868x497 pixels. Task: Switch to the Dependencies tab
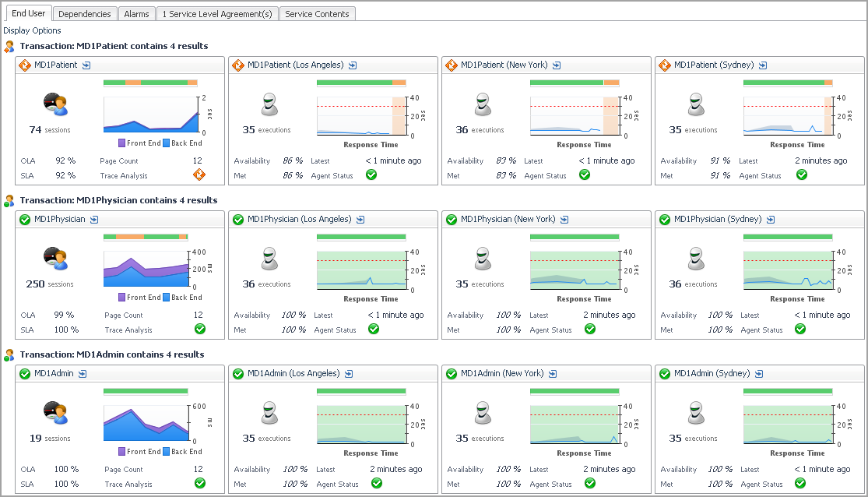coord(85,14)
